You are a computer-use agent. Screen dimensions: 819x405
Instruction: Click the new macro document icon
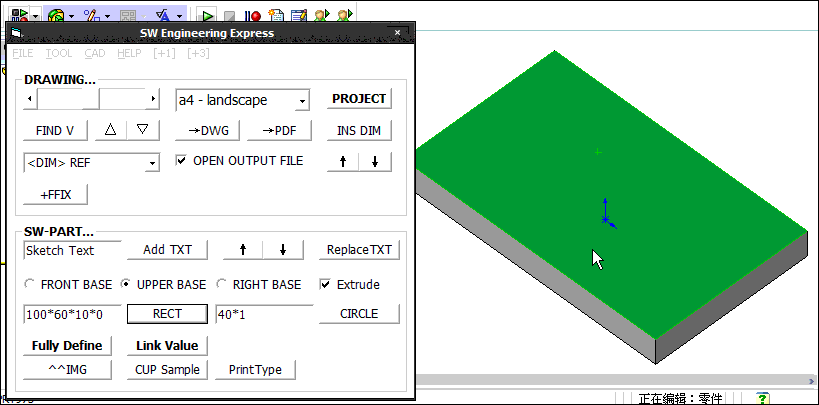tap(275, 15)
